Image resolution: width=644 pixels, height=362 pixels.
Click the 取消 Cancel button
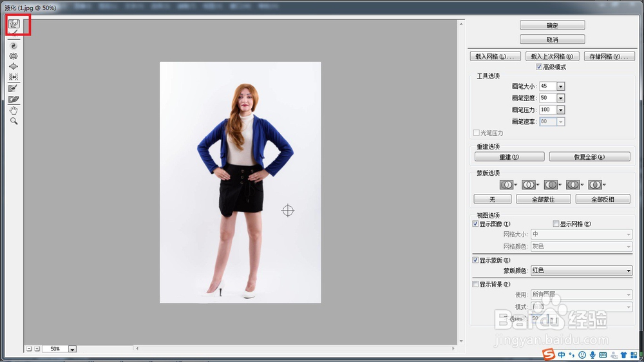[x=553, y=39]
